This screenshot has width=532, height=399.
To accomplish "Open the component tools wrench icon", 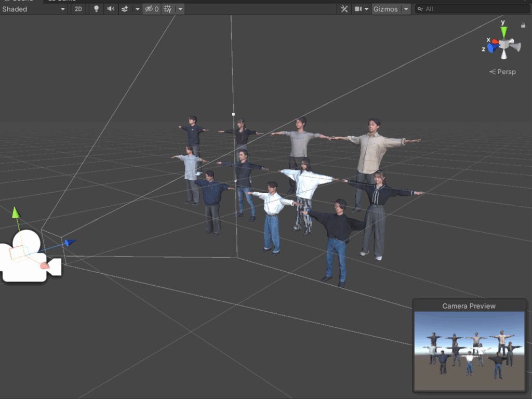I will point(344,9).
